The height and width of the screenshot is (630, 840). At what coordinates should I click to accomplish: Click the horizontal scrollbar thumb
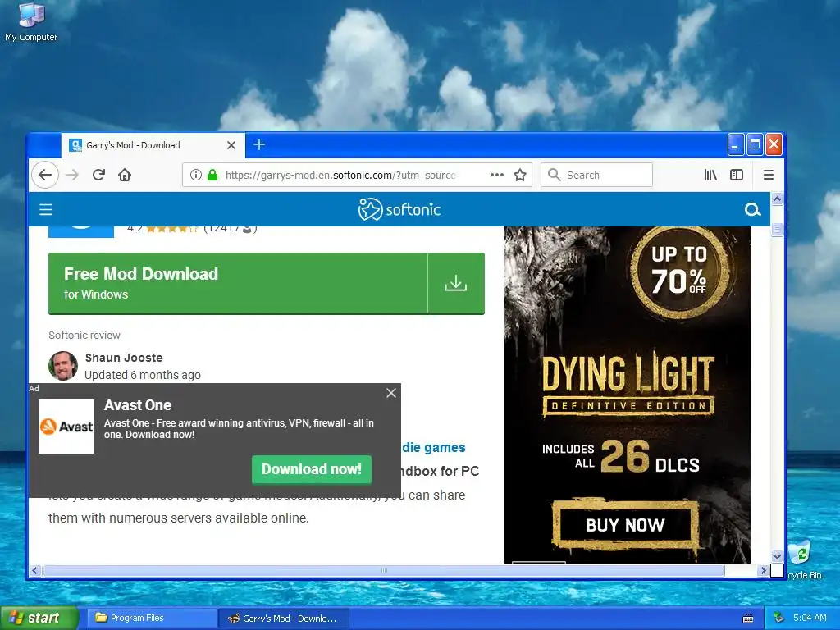(384, 571)
